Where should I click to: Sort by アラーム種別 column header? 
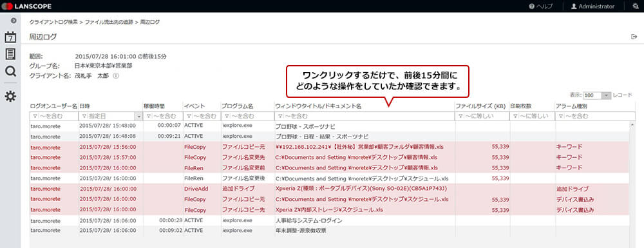click(571, 106)
